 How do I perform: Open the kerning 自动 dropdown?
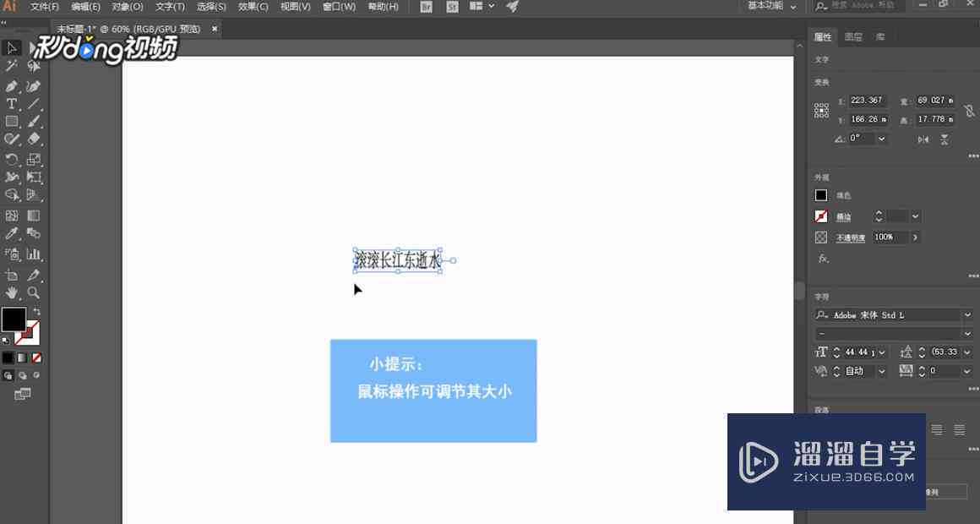[x=882, y=371]
